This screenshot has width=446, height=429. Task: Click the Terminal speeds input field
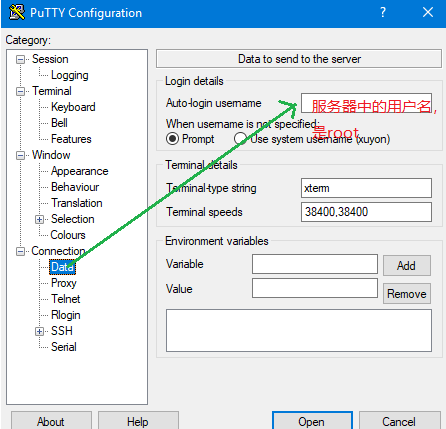366,212
